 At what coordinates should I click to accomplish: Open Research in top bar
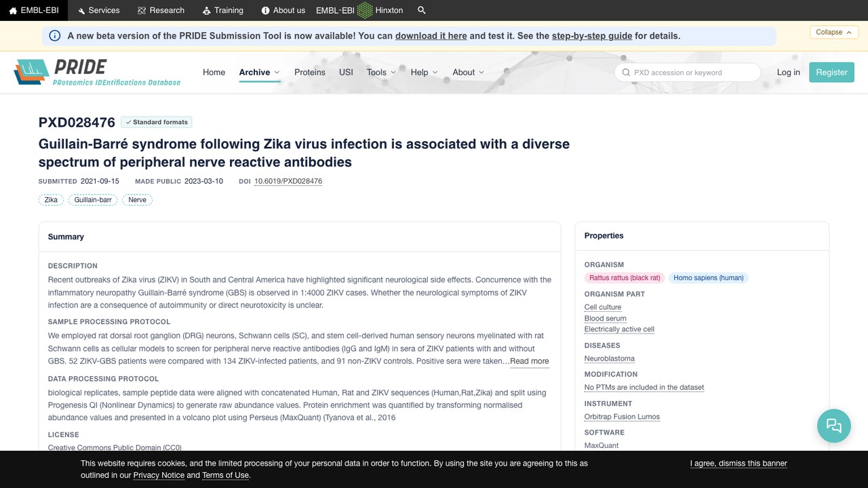coord(161,10)
